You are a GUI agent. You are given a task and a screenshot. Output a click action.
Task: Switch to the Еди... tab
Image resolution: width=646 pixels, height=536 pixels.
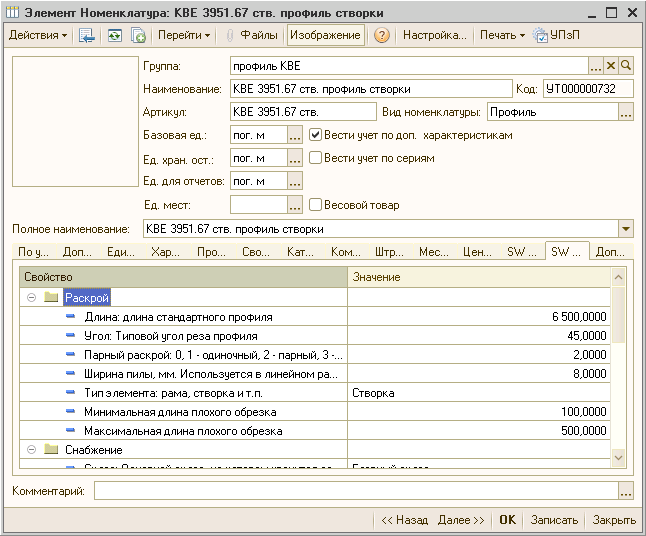[x=121, y=252]
